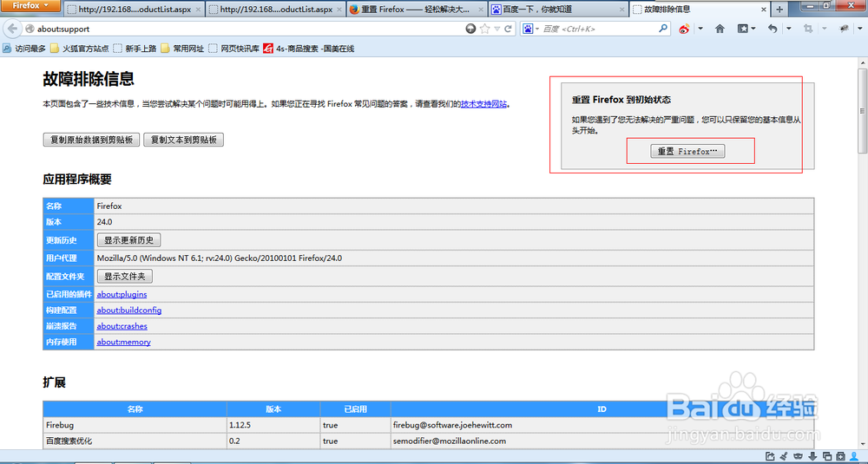Close the 故障排除信息 tab

pyautogui.click(x=764, y=10)
